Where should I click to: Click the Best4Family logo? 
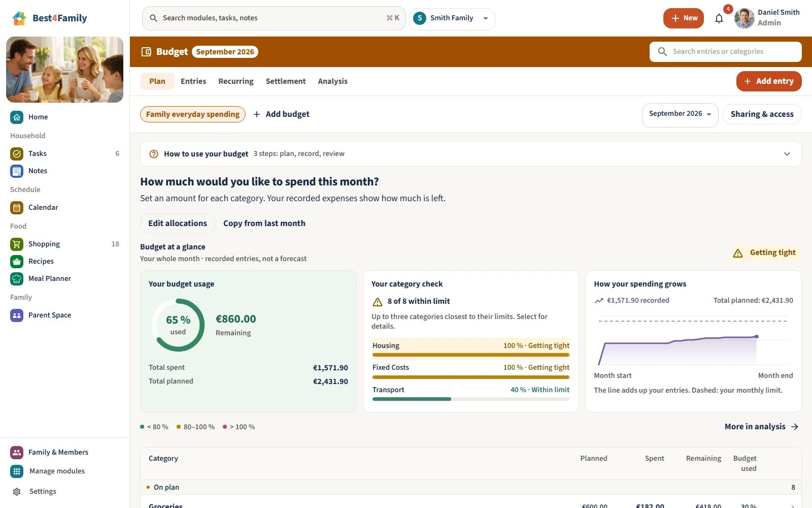[x=50, y=18]
